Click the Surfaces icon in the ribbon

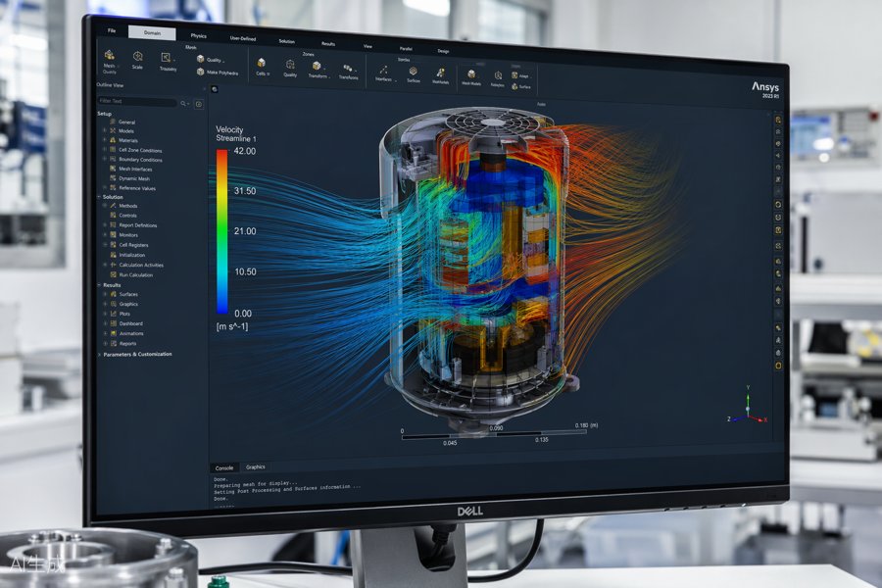413,71
